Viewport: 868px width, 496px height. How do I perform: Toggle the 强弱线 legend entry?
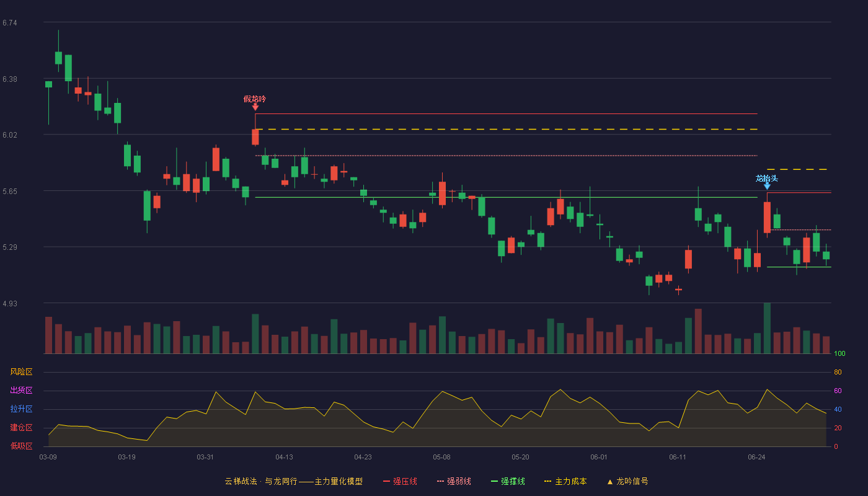tap(454, 481)
